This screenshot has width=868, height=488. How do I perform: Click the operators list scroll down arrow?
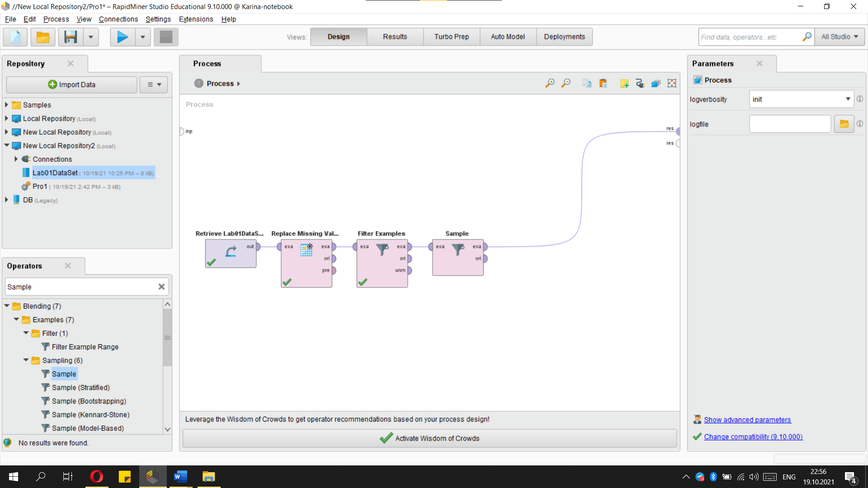167,429
